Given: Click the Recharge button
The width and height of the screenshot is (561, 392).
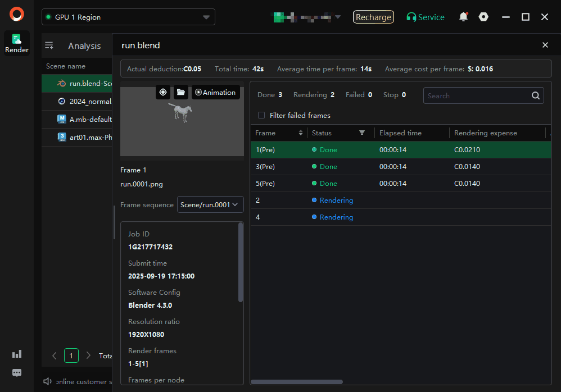Looking at the screenshot, I should (x=373, y=17).
